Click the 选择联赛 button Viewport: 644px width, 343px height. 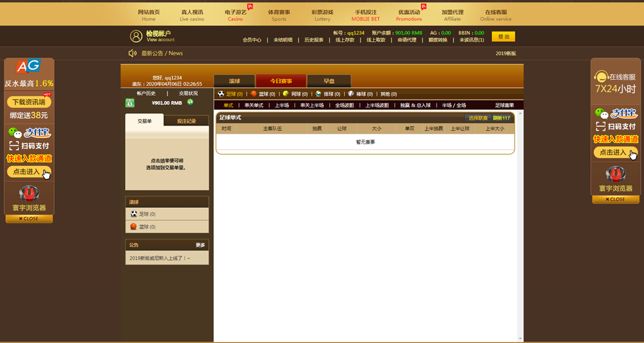pos(478,118)
